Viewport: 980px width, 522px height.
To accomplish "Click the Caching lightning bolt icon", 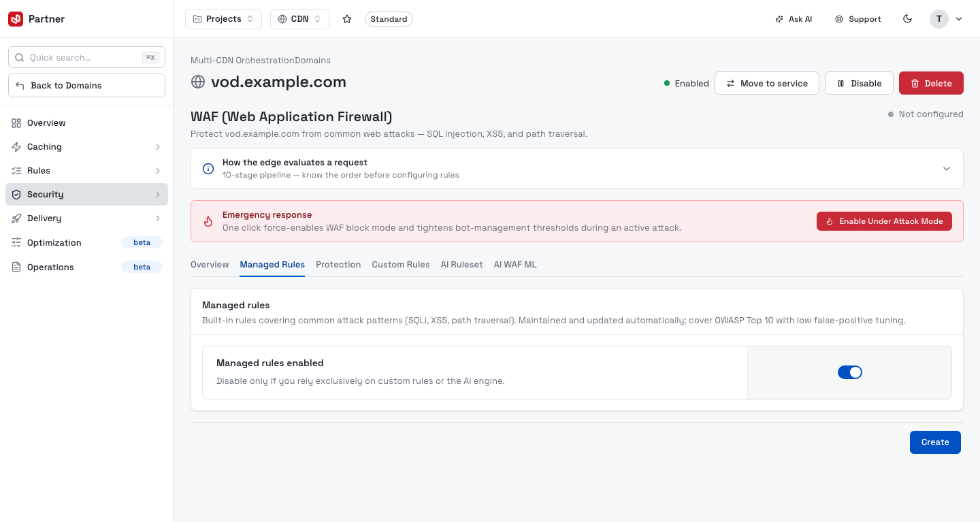I will [16, 147].
